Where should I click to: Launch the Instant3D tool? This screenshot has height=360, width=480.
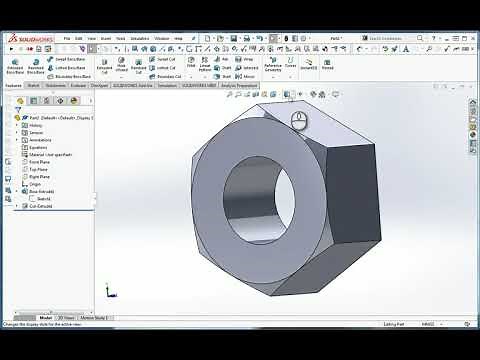click(x=309, y=64)
